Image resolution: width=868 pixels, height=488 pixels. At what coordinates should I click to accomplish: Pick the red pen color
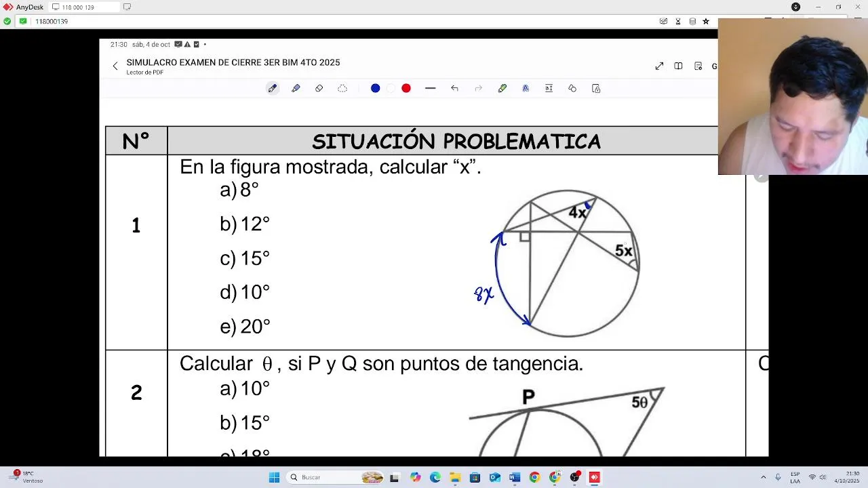(406, 88)
